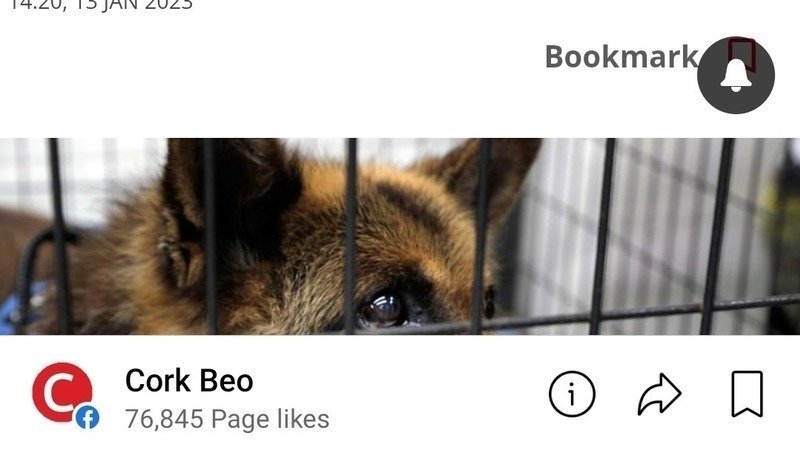Save post using the outline bookmark icon
The height and width of the screenshot is (450, 800).
(747, 394)
